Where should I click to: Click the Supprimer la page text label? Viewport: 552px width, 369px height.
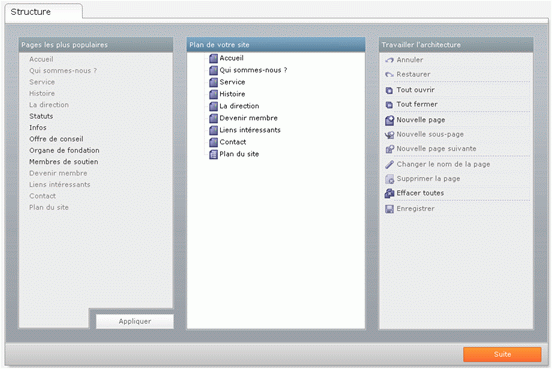[428, 179]
